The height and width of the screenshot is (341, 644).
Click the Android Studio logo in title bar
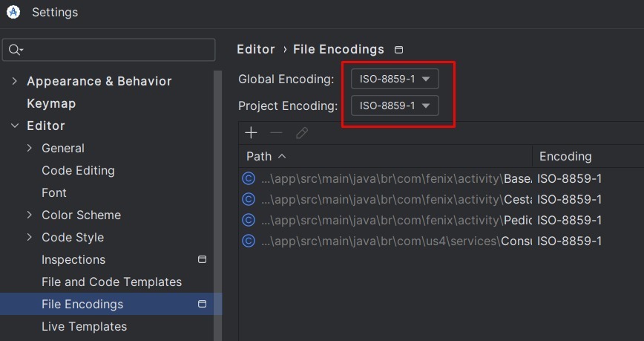click(13, 13)
